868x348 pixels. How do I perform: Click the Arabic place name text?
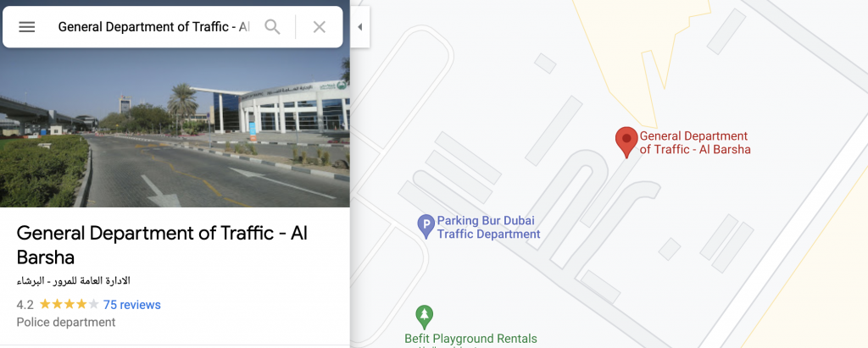point(73,280)
